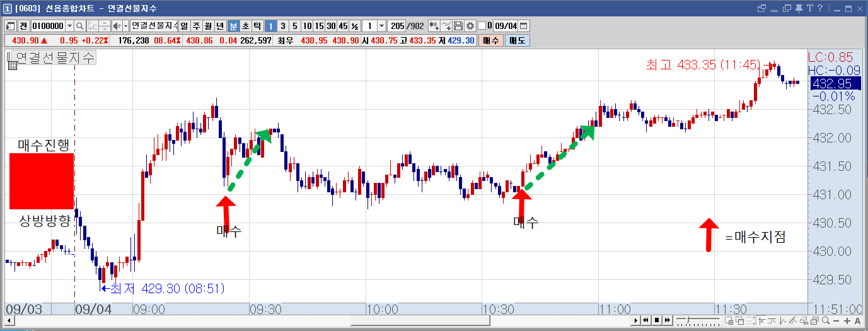Click the magnifier zoom icon at bottom
The image size is (868, 331).
pyautogui.click(x=826, y=320)
